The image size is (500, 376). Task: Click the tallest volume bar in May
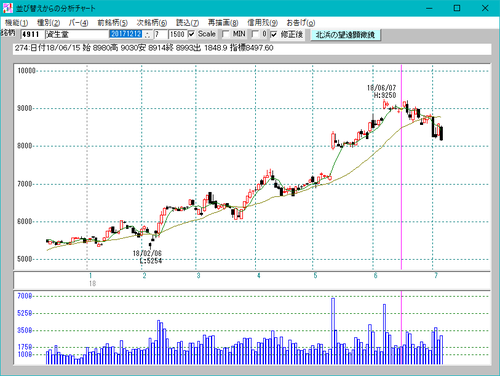pyautogui.click(x=333, y=331)
